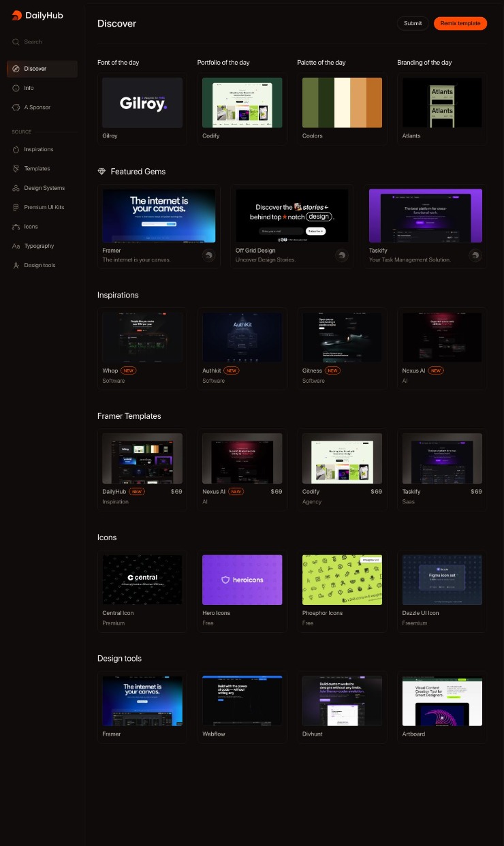The width and height of the screenshot is (504, 846).
Task: Click the NEW badge next to Authkit
Action: click(x=232, y=371)
